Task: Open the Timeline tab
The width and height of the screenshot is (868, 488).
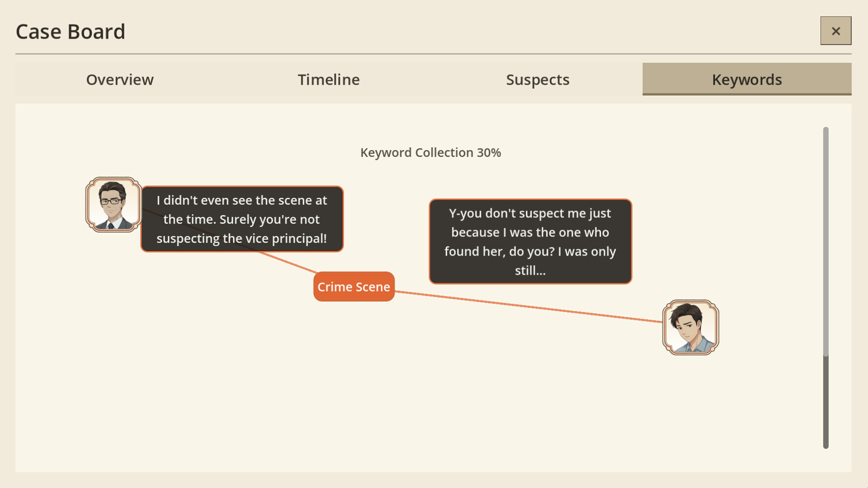Action: pos(329,80)
